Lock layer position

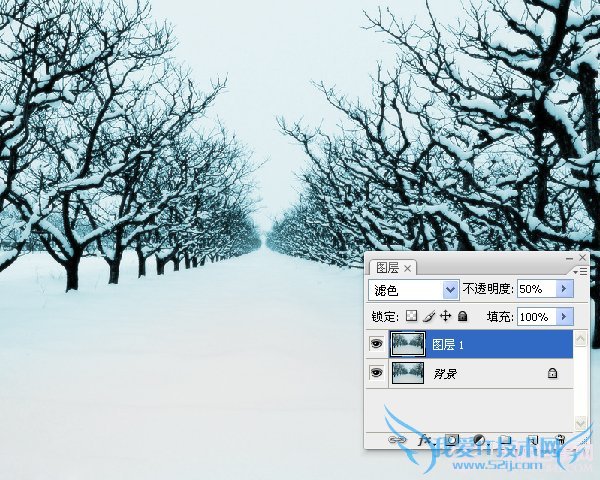click(446, 316)
